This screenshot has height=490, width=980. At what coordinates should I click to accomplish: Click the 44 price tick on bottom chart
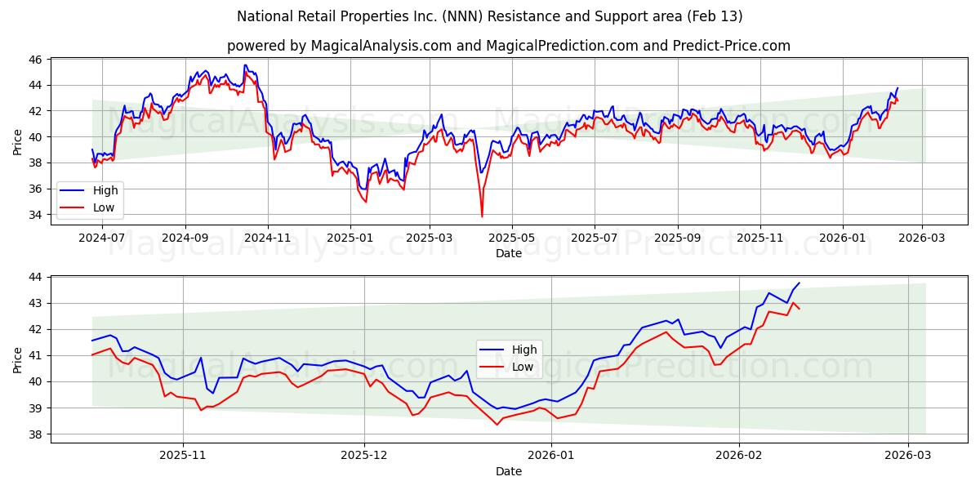(36, 278)
